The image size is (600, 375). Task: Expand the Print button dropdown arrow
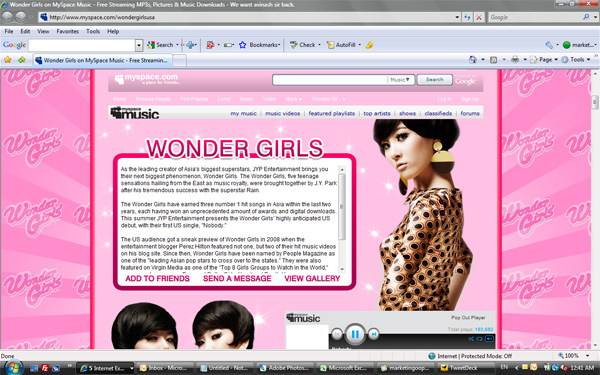pyautogui.click(x=525, y=60)
